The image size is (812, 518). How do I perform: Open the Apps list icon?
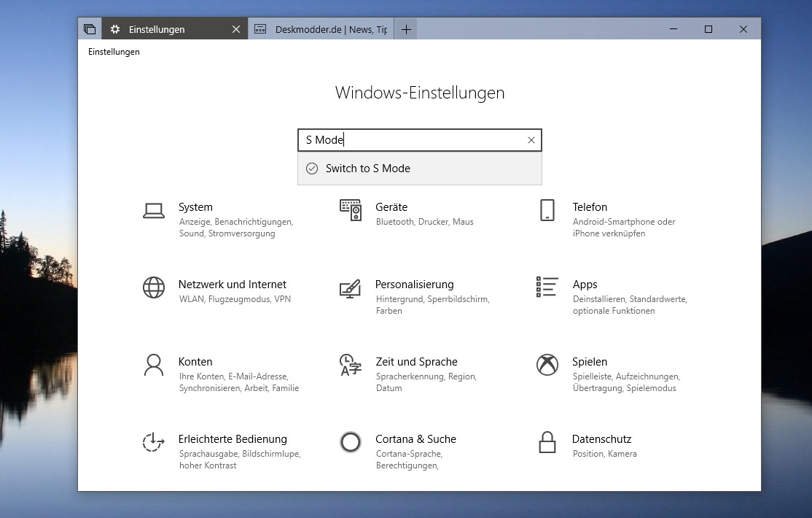(547, 287)
